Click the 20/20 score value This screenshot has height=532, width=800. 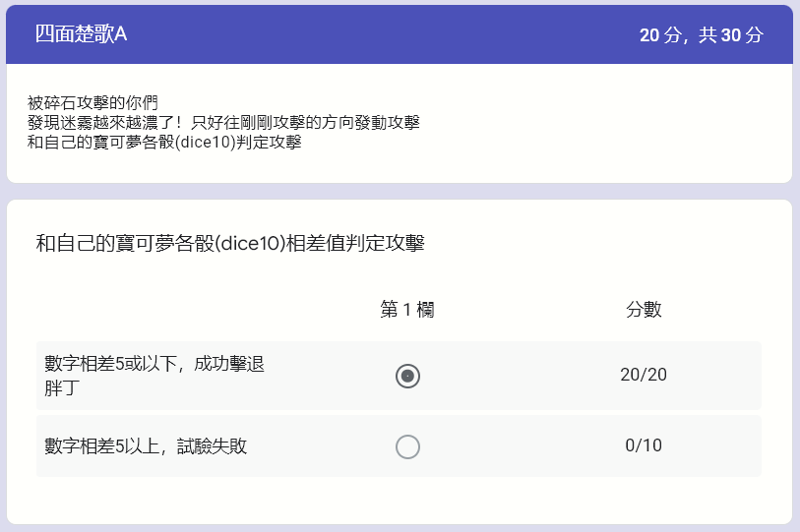coord(644,375)
